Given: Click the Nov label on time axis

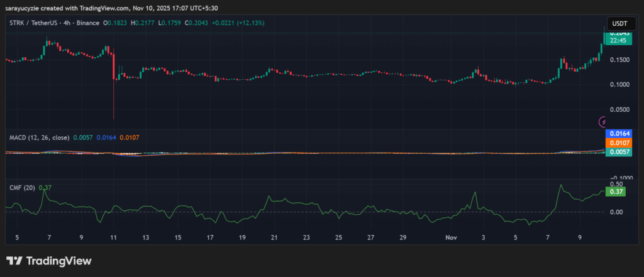Looking at the screenshot, I should pos(451,238).
